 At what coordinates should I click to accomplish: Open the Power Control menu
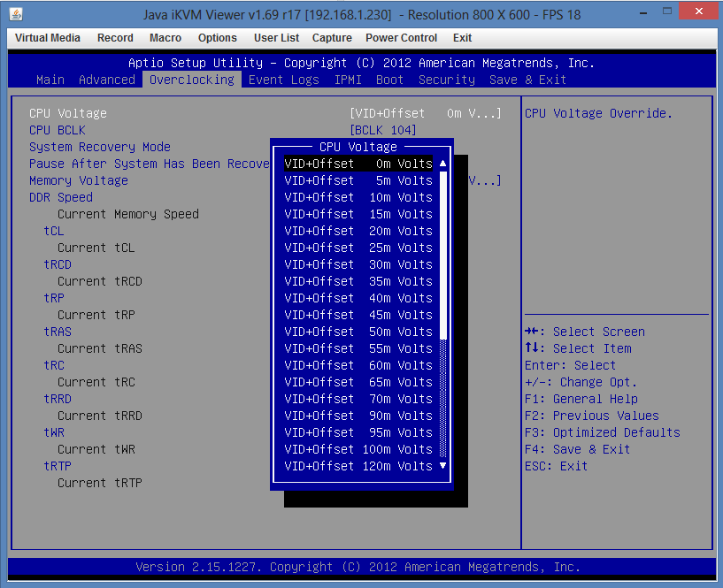[x=401, y=38]
